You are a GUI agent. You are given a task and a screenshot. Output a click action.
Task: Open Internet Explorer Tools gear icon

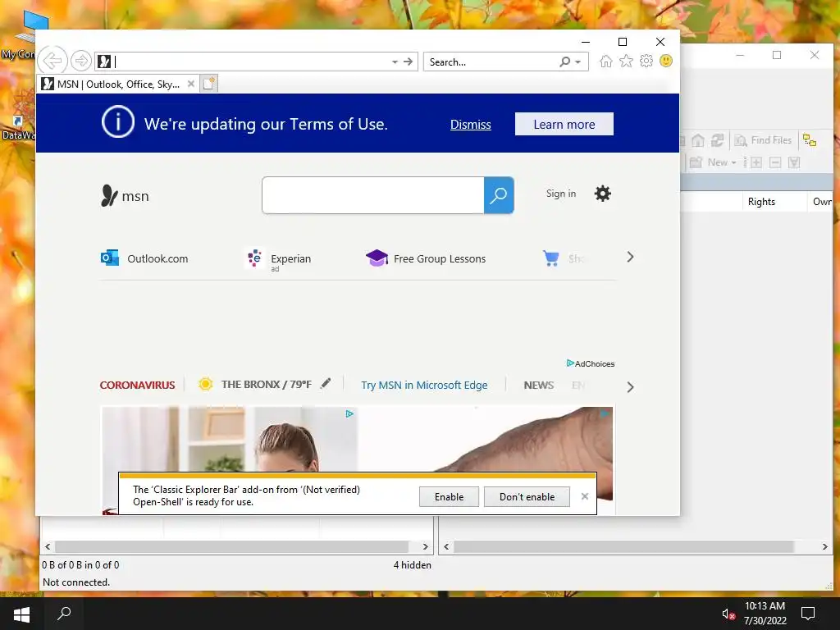(646, 61)
